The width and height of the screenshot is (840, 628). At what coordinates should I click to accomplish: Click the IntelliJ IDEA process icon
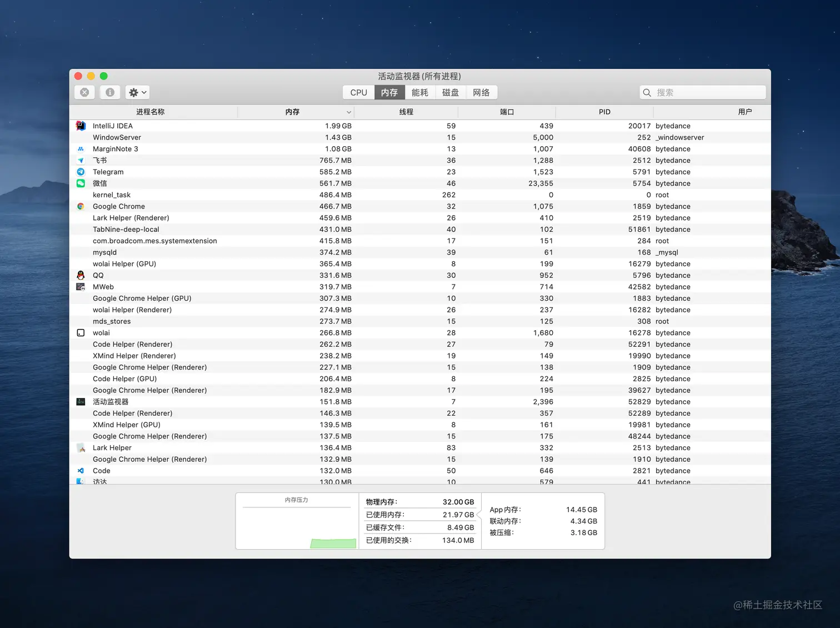[x=81, y=126]
